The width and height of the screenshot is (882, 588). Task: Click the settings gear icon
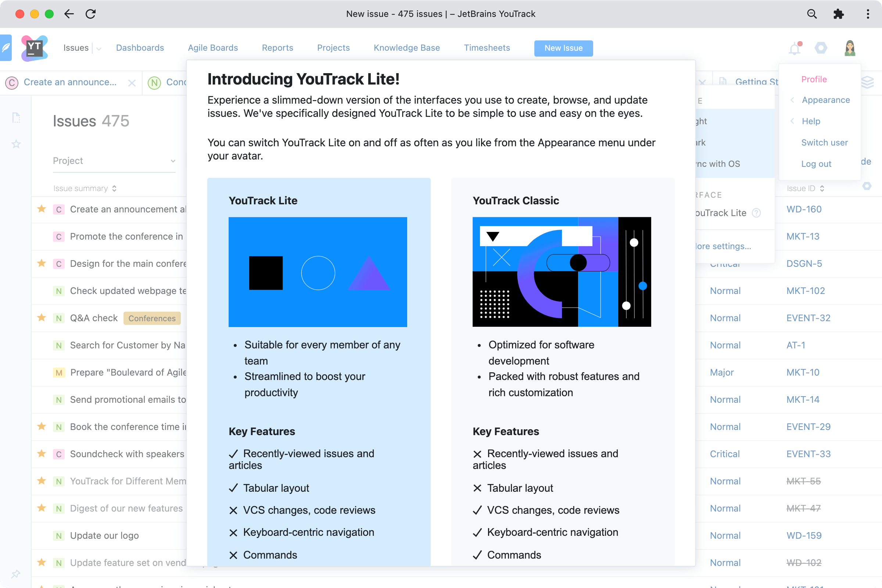(x=821, y=47)
